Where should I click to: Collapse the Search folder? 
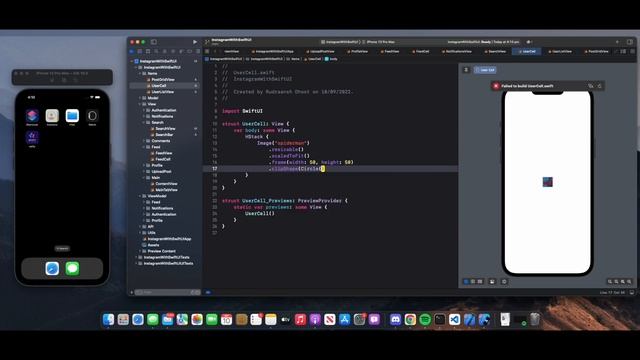(144, 122)
